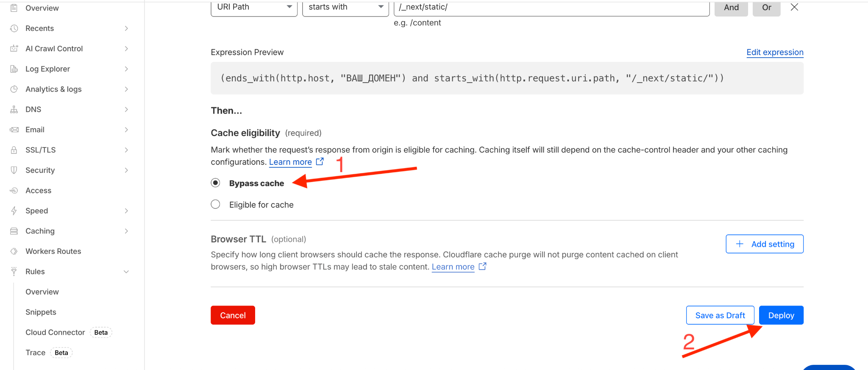Click the Security shield icon
The height and width of the screenshot is (370, 868).
(14, 170)
